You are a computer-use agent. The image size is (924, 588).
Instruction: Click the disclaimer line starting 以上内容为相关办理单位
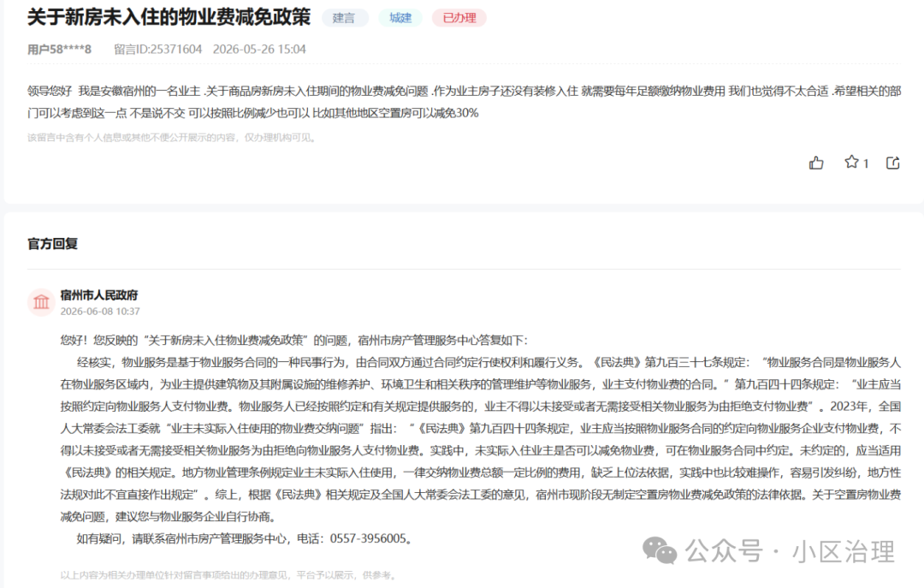228,575
